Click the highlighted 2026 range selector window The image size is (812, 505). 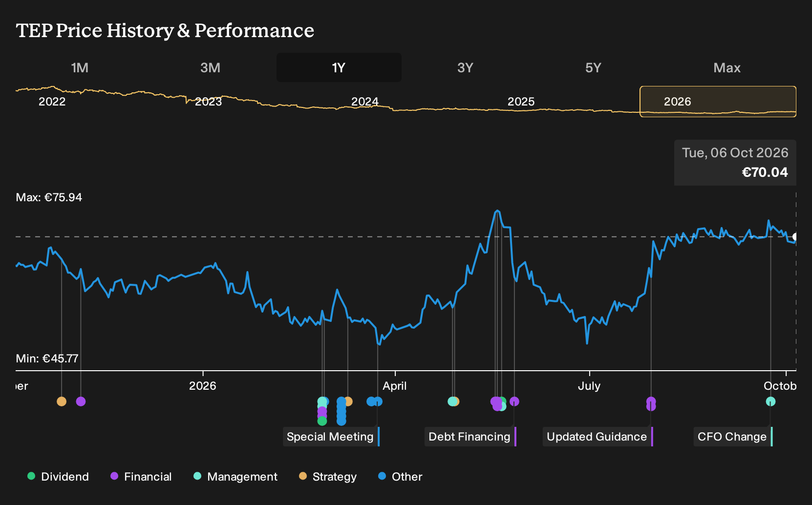pos(718,102)
